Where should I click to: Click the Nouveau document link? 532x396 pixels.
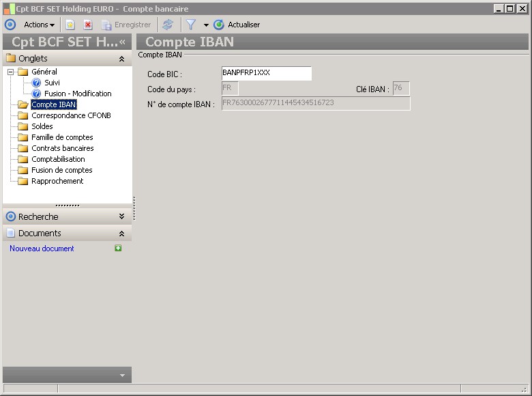pos(42,249)
